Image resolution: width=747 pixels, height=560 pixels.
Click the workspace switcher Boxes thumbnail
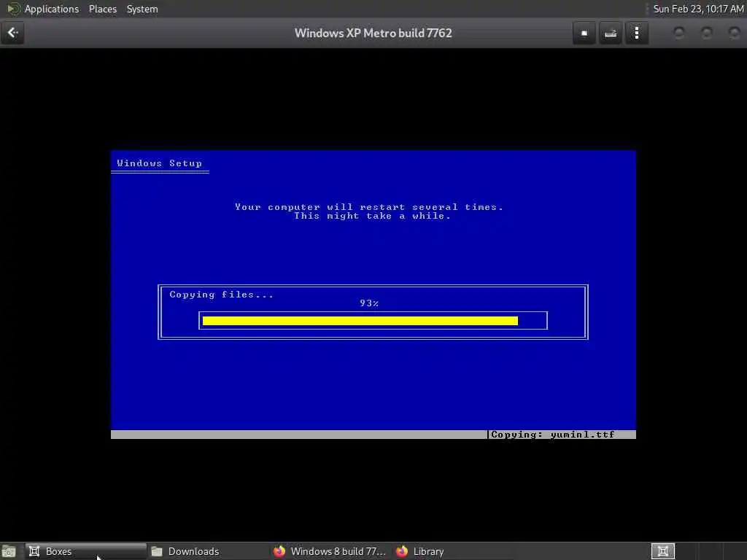click(662, 551)
